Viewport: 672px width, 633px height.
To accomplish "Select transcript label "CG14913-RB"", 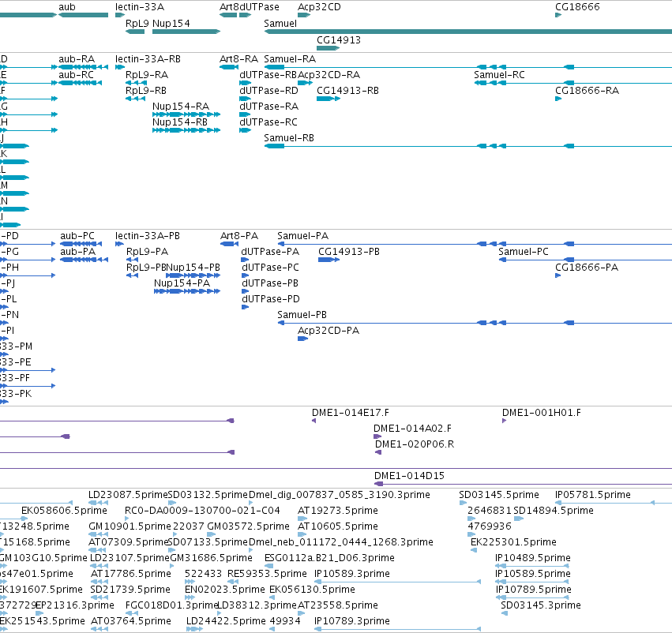I will pos(347,90).
